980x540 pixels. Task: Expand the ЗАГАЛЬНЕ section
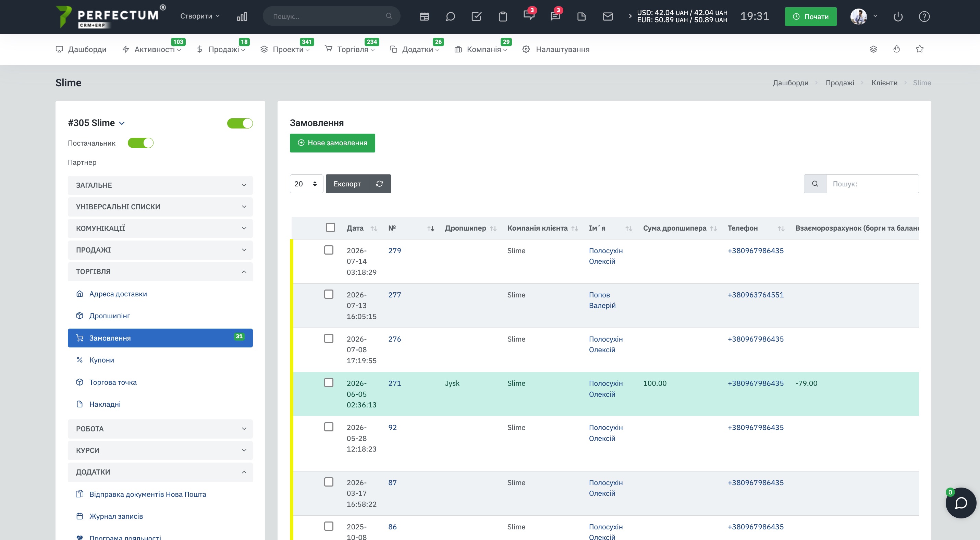pos(160,185)
